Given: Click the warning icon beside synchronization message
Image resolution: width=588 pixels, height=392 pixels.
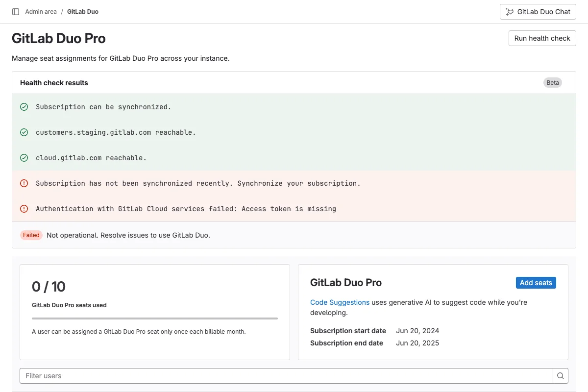Looking at the screenshot, I should click(x=24, y=183).
